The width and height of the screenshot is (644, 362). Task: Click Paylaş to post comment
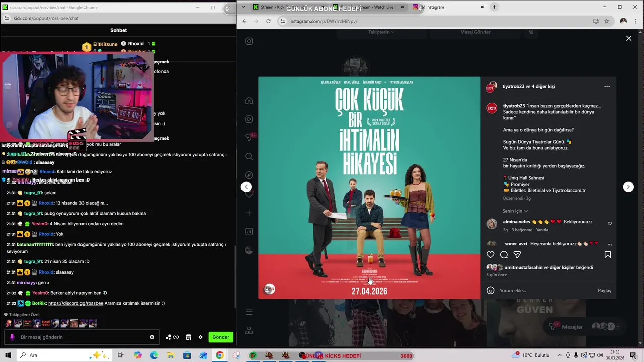(x=604, y=290)
